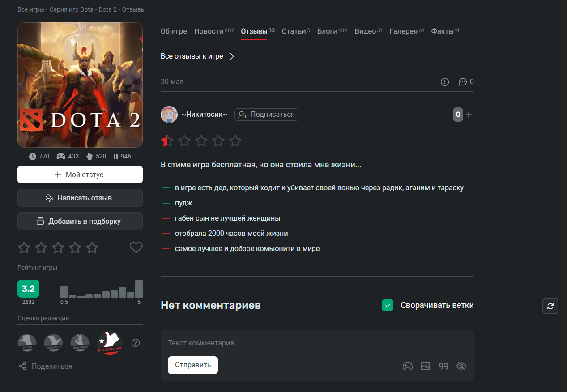567x392 pixels.
Task: Click con 'габен сын не лучшей женщины'
Action: click(x=228, y=218)
